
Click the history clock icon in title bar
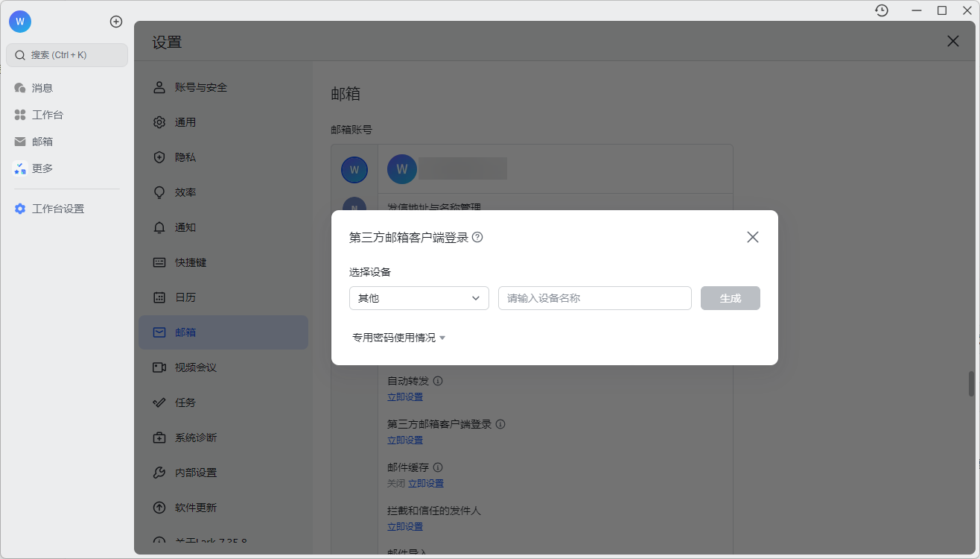pos(882,10)
